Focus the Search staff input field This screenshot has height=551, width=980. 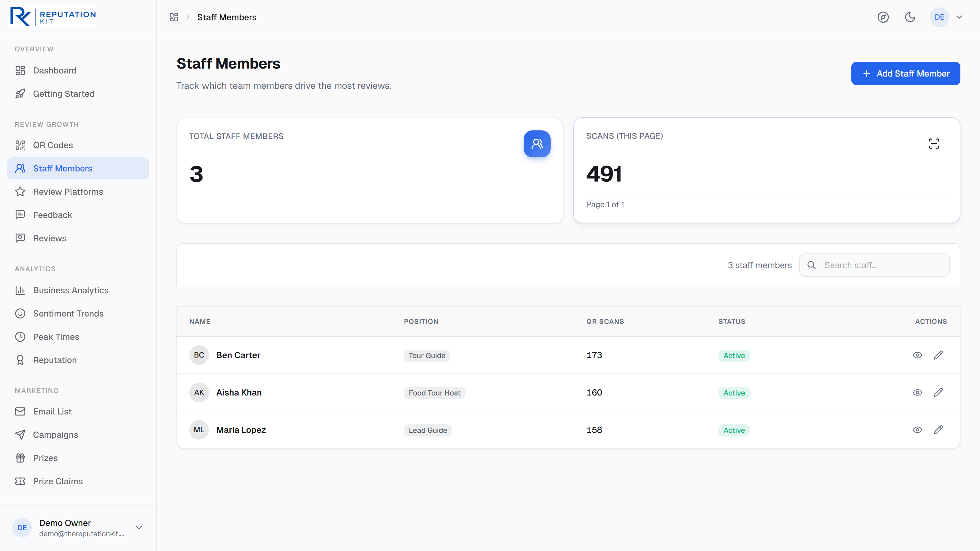pyautogui.click(x=874, y=265)
